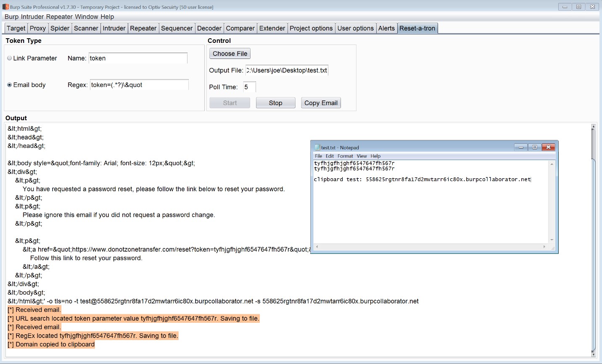Close the test.txt Notepad window
The image size is (602, 364).
549,147
